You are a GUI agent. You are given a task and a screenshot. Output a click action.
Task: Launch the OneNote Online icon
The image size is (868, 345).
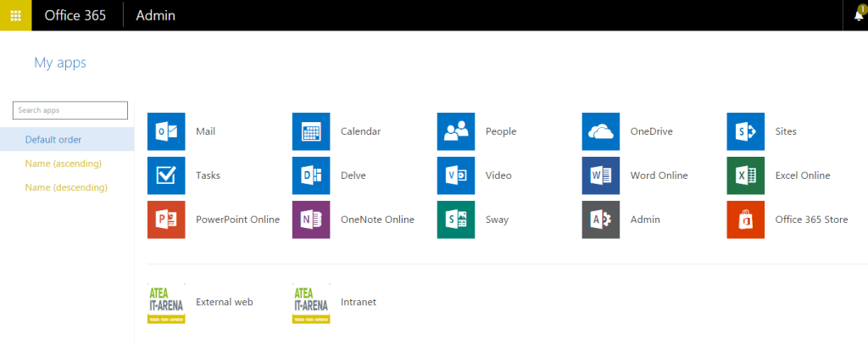click(311, 220)
